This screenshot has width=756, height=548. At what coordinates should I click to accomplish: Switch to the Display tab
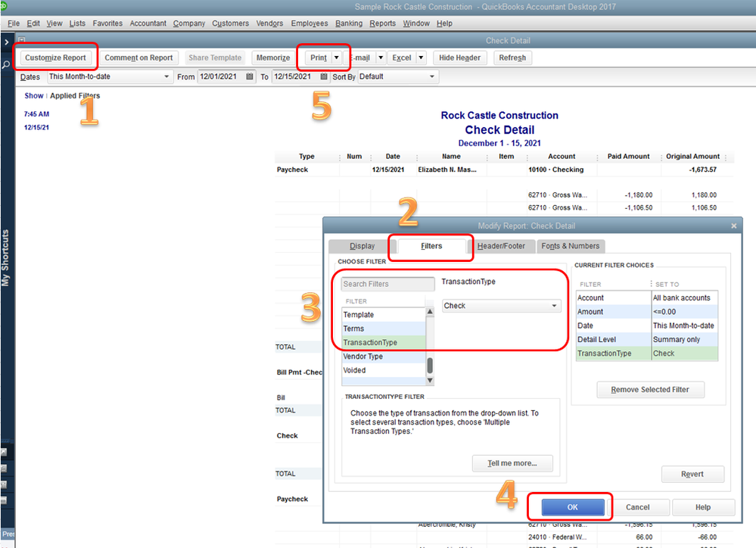(362, 246)
